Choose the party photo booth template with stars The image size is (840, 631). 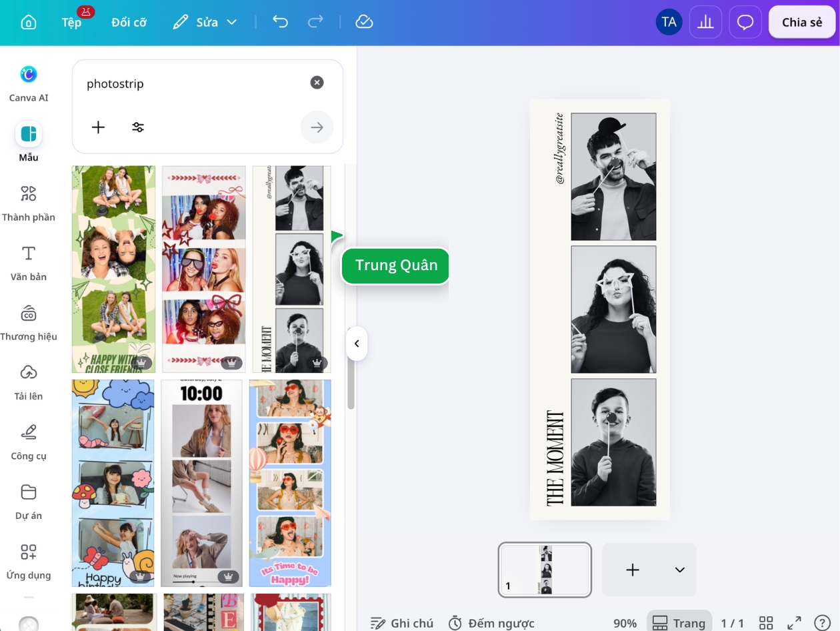(204, 269)
